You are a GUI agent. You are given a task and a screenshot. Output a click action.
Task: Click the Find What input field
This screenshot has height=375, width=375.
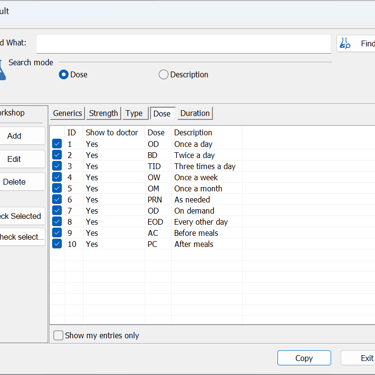tap(184, 44)
